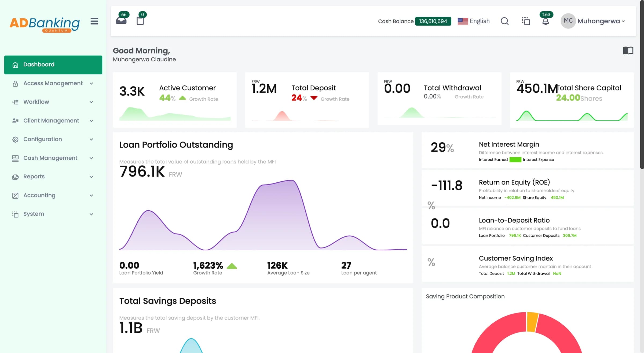Expand Configuration chevron
This screenshot has height=353, width=644.
click(x=91, y=139)
